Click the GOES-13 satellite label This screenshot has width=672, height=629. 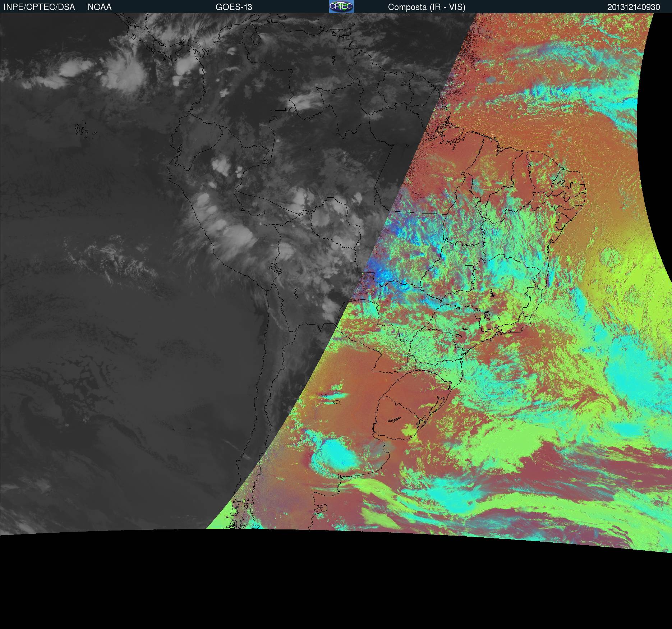click(234, 7)
